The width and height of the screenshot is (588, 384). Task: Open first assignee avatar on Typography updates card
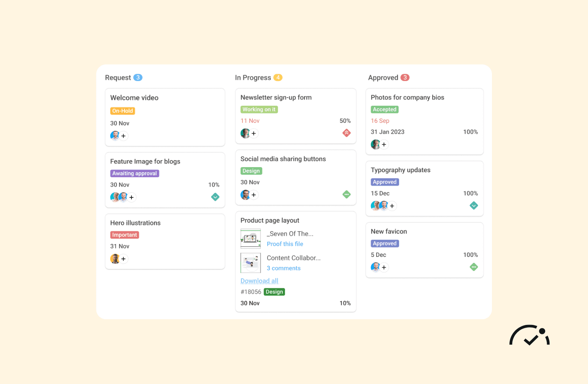click(x=375, y=206)
